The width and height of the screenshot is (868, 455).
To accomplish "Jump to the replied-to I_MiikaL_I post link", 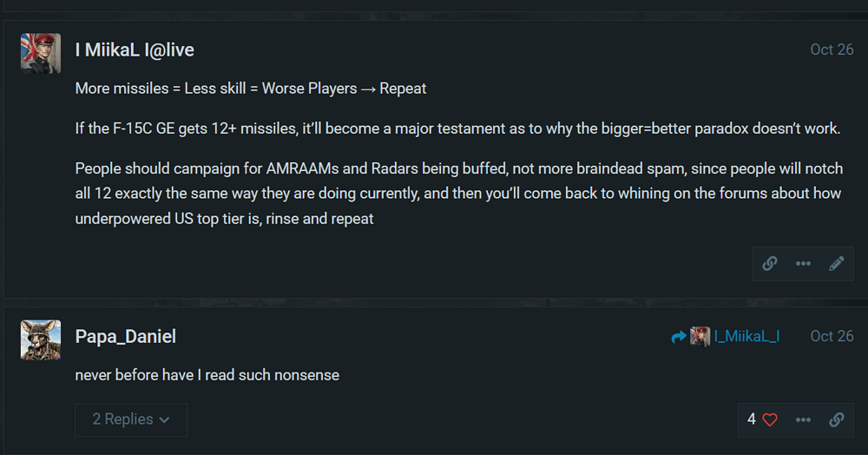I will [x=746, y=336].
